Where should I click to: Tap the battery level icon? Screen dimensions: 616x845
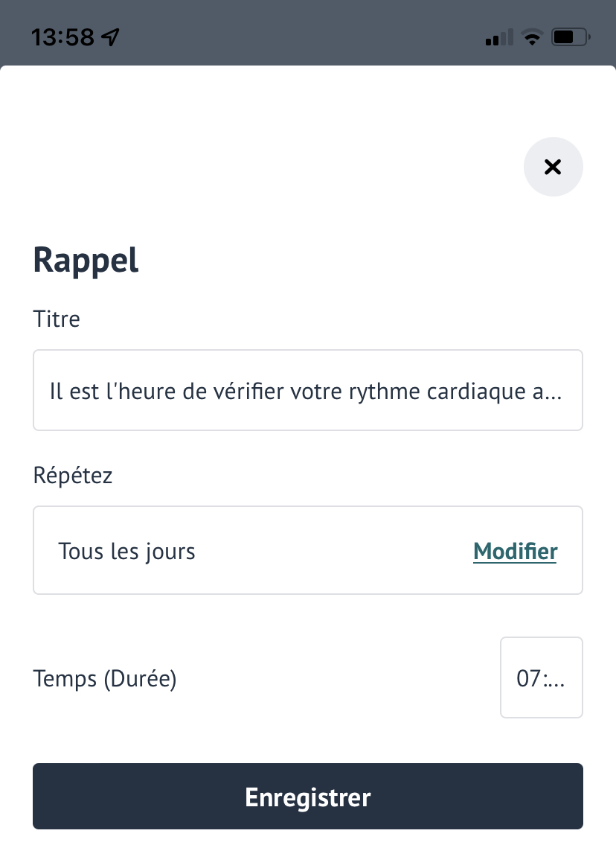(x=571, y=37)
